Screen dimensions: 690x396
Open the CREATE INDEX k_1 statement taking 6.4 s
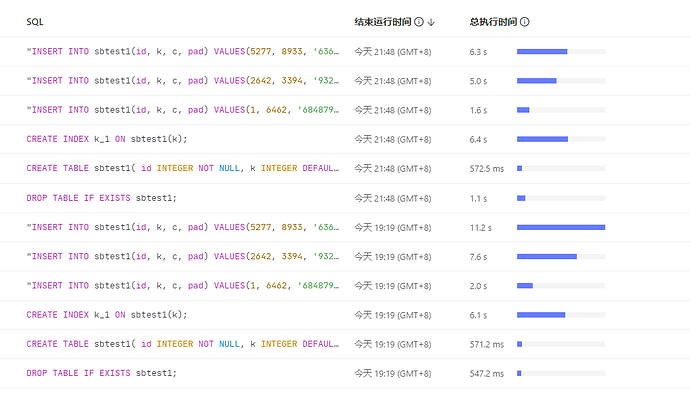point(107,139)
